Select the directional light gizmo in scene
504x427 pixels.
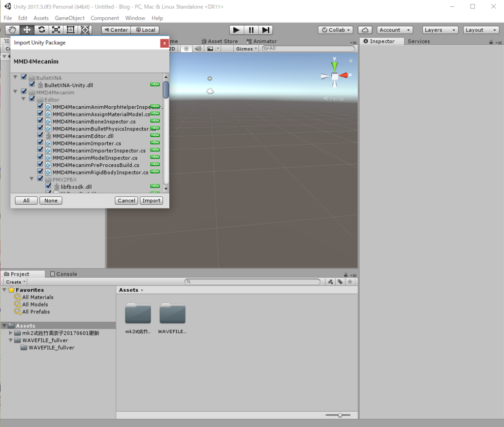point(210,78)
